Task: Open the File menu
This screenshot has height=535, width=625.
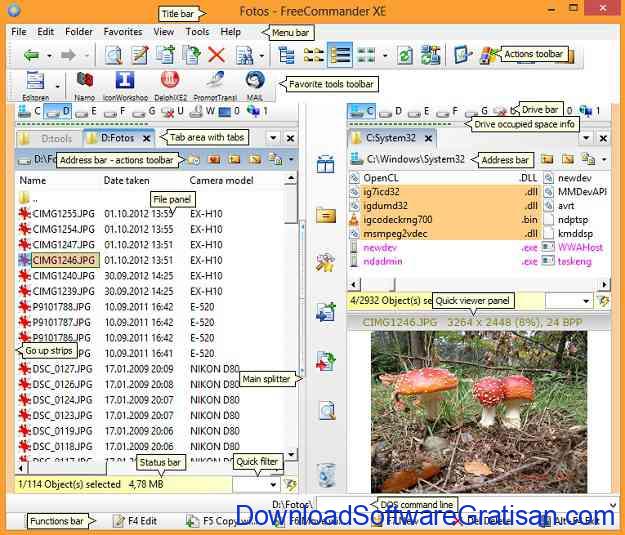Action: (x=19, y=32)
